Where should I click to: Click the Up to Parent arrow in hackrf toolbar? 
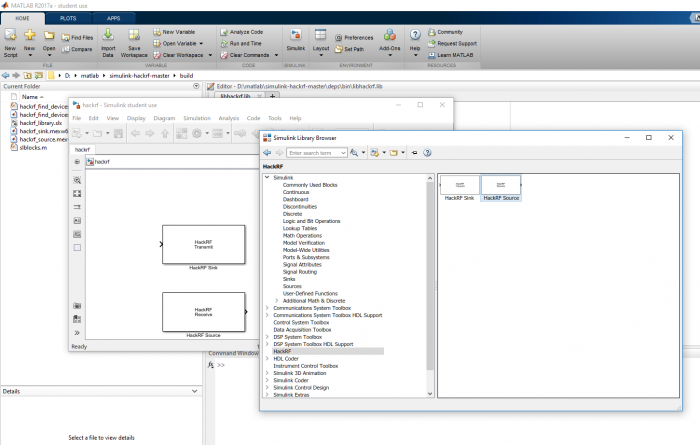pyautogui.click(x=165, y=133)
